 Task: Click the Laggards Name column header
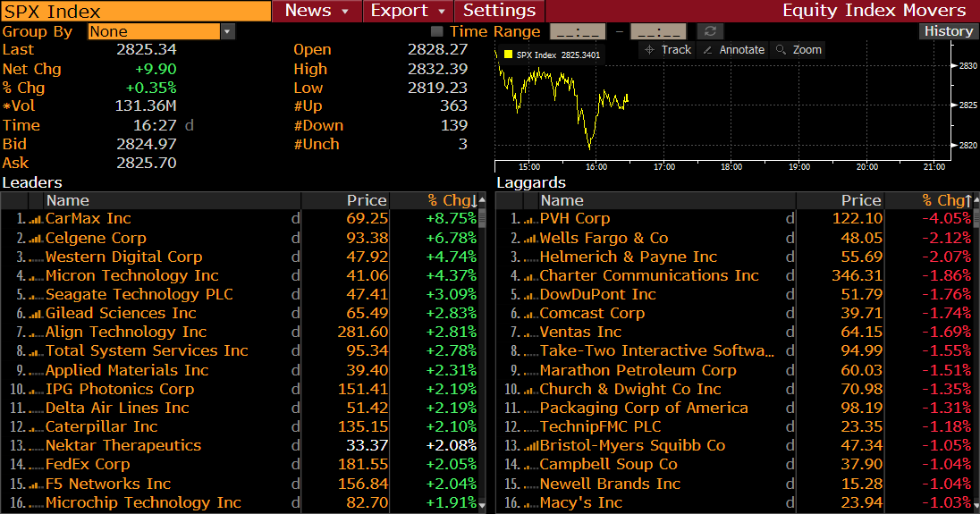coord(667,200)
